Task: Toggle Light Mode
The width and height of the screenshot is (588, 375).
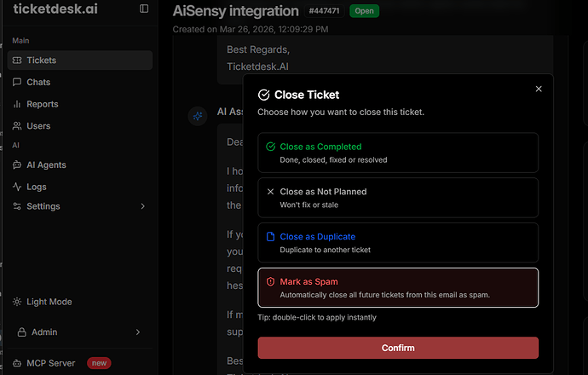Action: (42, 302)
